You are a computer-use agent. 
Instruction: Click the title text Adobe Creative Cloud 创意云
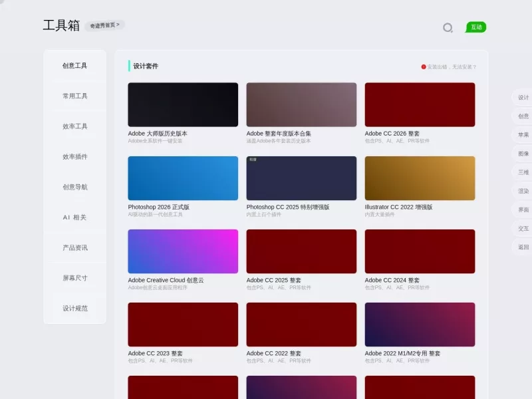tap(166, 280)
